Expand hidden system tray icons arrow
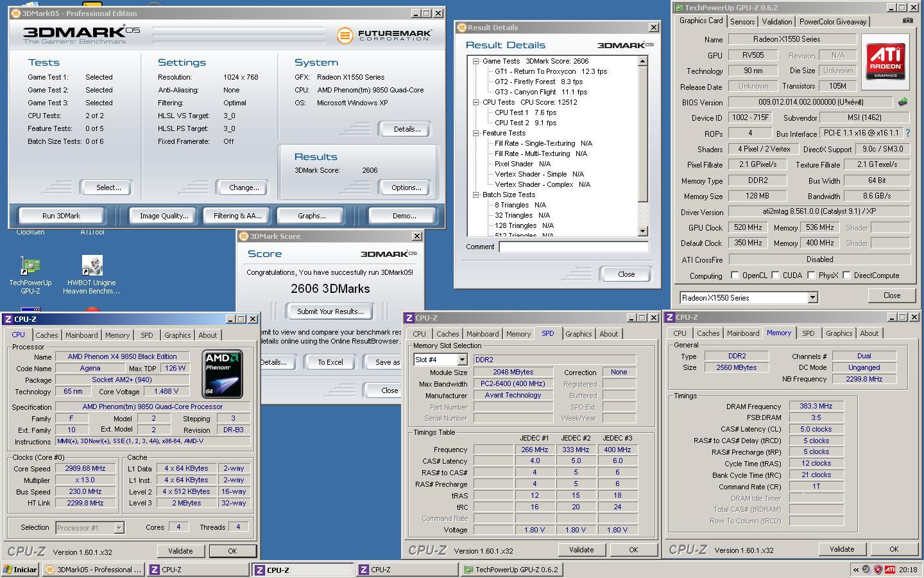924x578 pixels. [855, 569]
